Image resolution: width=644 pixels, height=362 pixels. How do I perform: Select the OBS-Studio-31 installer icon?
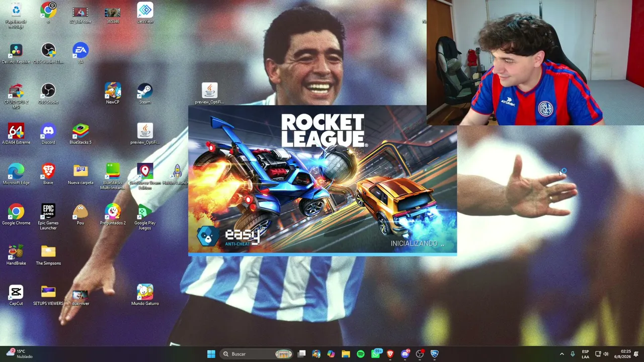[48, 54]
